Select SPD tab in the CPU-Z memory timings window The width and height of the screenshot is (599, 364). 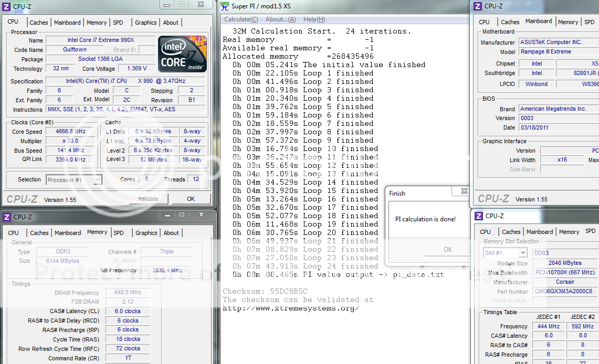[x=119, y=233]
